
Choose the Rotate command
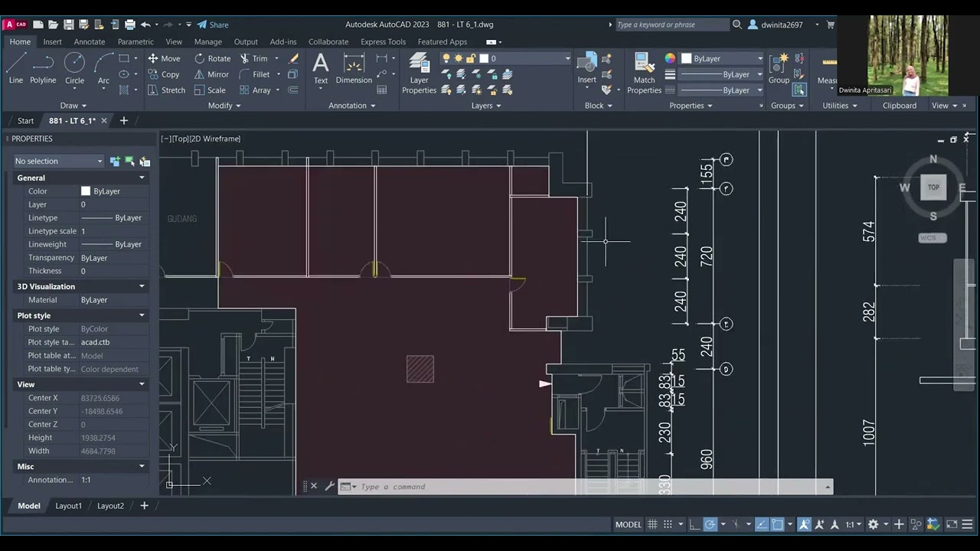pos(212,58)
